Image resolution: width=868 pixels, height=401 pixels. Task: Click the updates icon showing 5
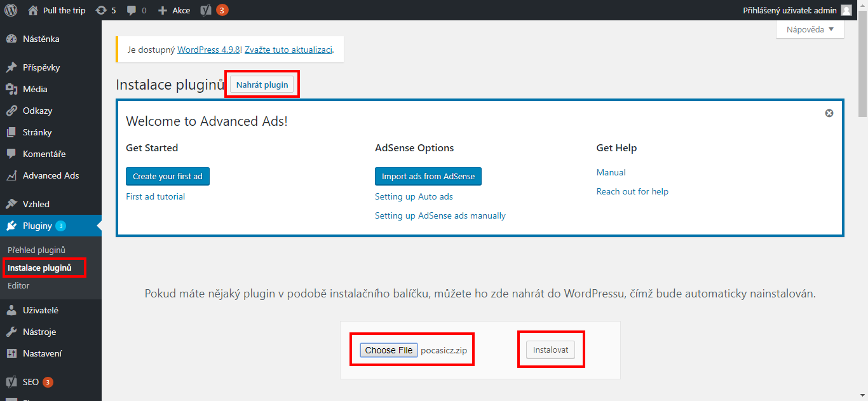tap(101, 10)
